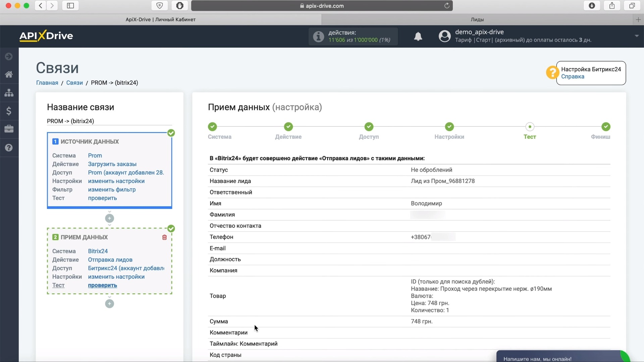Screen dimensions: 644x362
Task: Open Safari downloads
Action: coord(592,6)
